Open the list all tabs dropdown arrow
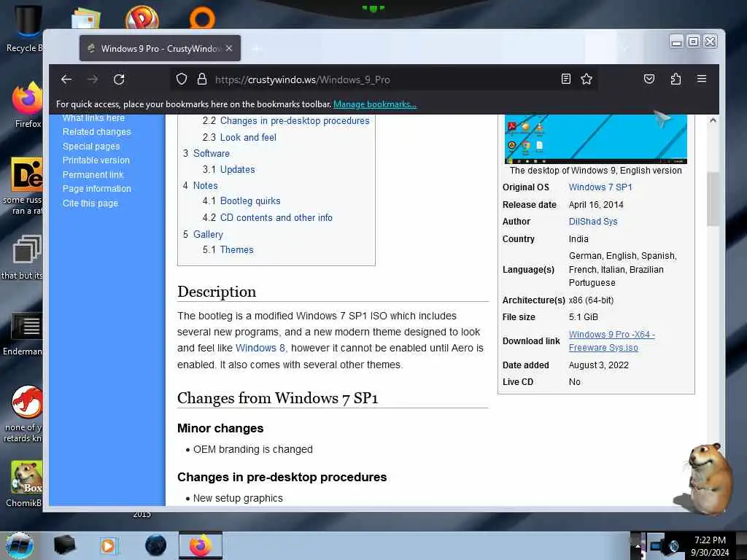747x560 pixels. coord(624,48)
